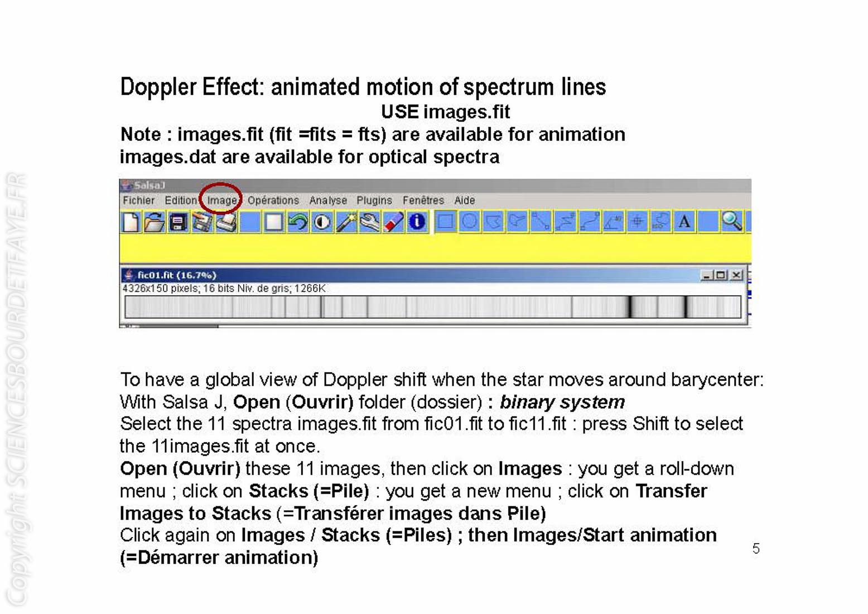Image resolution: width=868 pixels, height=614 pixels.
Task: Click the green Undo arrow icon
Action: tap(298, 222)
